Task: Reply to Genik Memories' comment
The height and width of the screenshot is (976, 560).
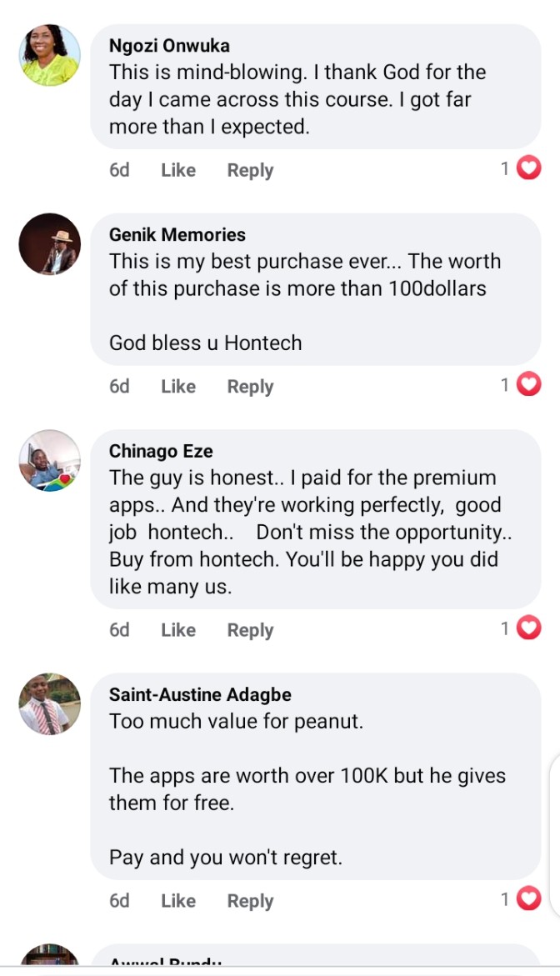Action: [x=250, y=387]
